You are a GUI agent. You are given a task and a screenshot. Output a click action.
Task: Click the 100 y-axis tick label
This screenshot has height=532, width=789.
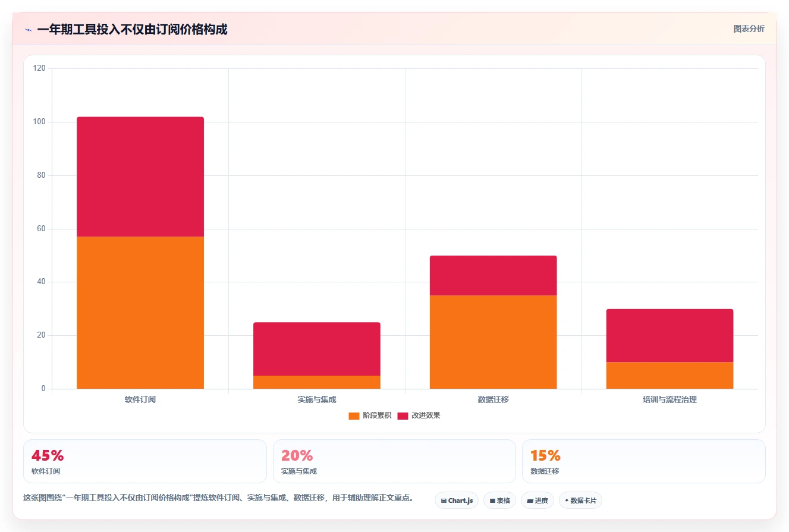39,122
